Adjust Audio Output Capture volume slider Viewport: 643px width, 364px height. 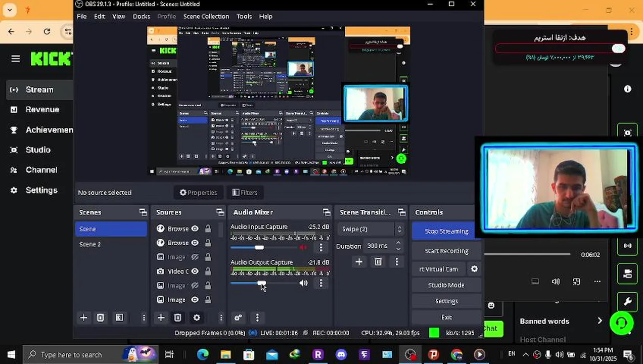click(263, 283)
